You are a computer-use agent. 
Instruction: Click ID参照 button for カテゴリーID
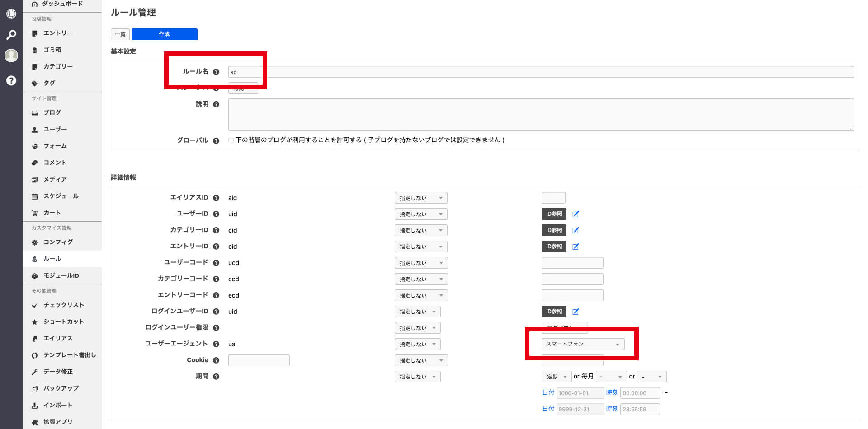(554, 230)
